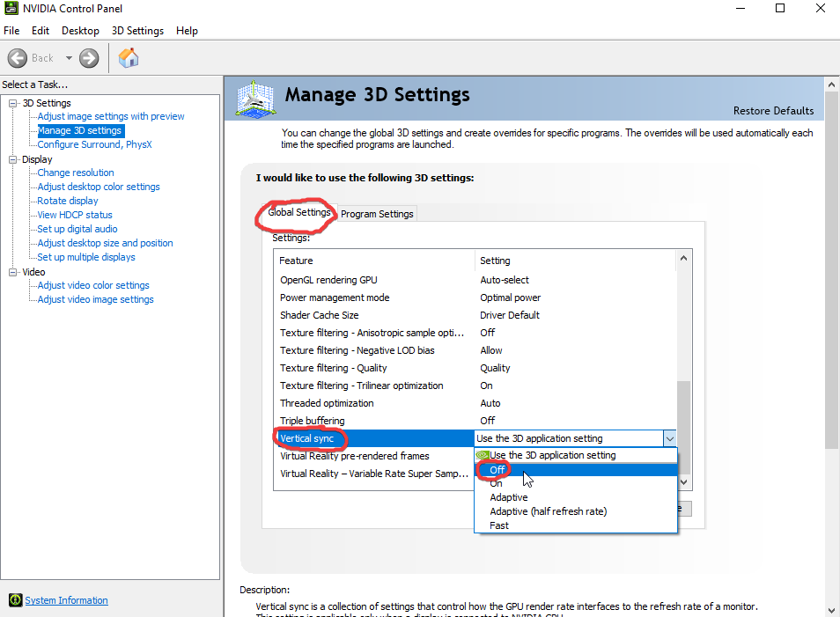The width and height of the screenshot is (840, 617).
Task: Select the Threaded optimization row
Action: click(x=475, y=403)
